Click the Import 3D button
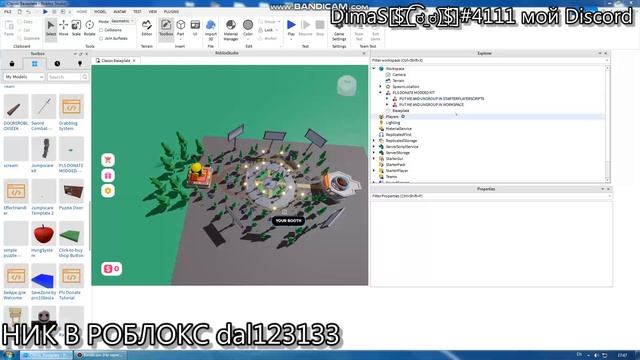 tap(211, 29)
